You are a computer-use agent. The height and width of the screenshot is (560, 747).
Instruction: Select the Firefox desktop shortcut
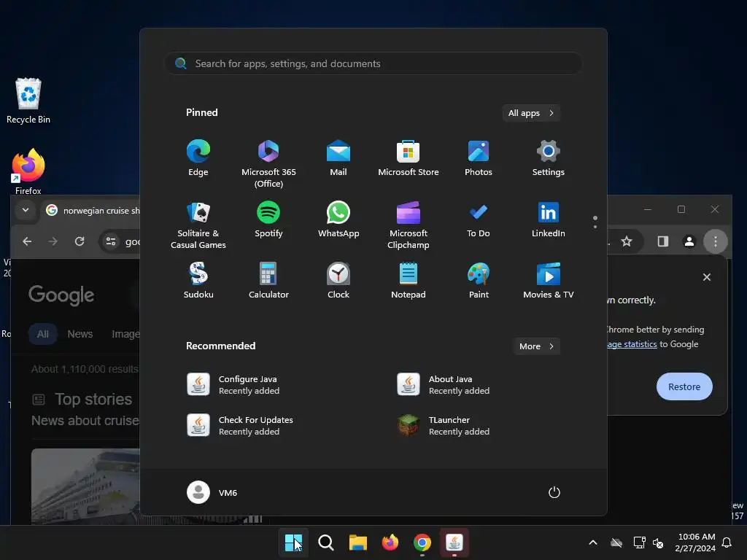pyautogui.click(x=28, y=172)
